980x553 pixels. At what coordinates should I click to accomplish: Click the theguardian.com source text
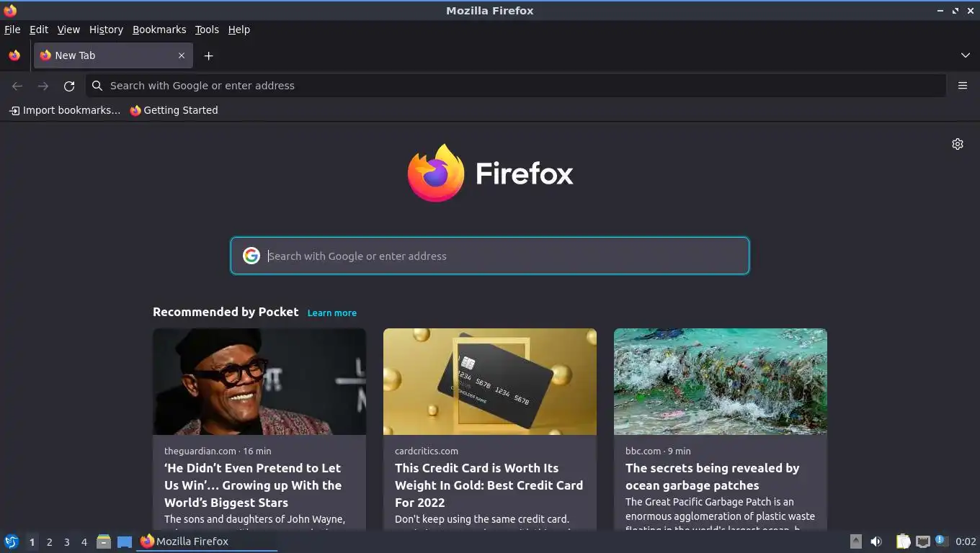[x=200, y=451]
